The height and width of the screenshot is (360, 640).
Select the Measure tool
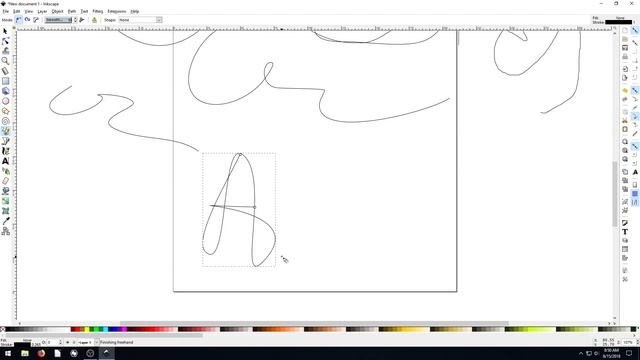point(5,71)
